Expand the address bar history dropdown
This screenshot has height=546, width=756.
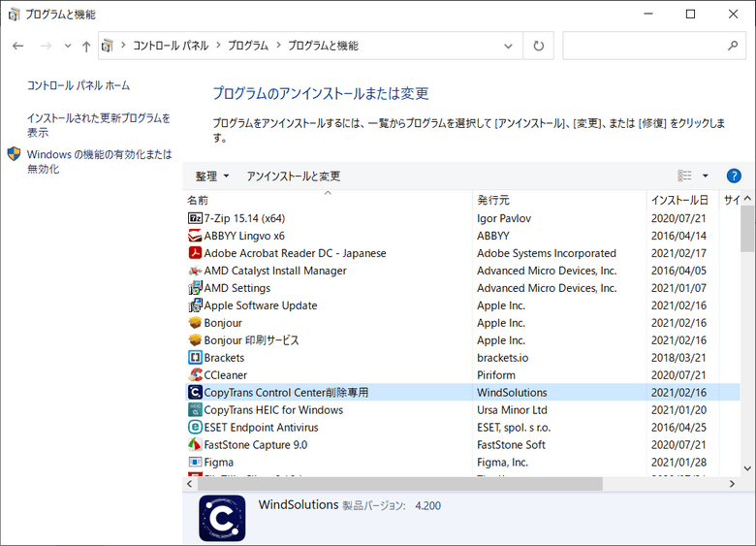pos(508,47)
